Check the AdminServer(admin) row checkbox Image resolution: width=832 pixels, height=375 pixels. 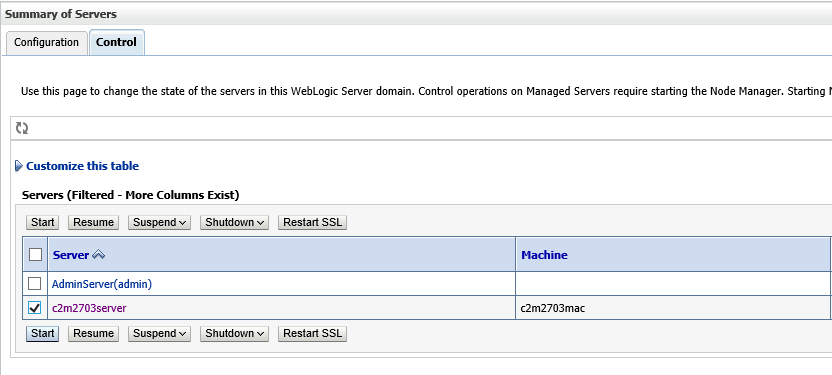pos(34,284)
